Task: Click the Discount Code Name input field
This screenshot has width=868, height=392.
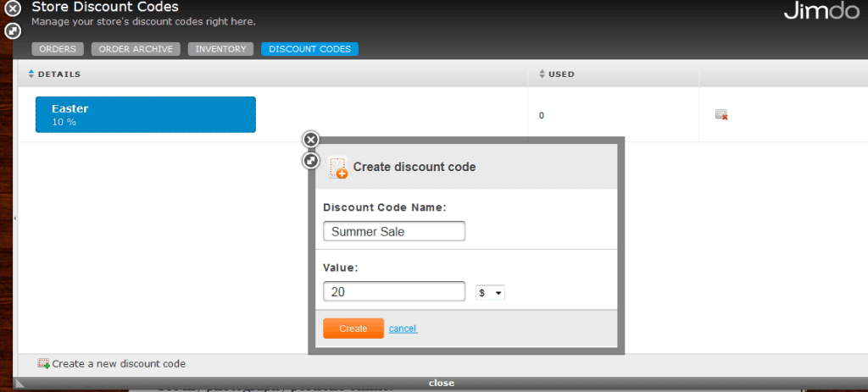Action: [394, 231]
